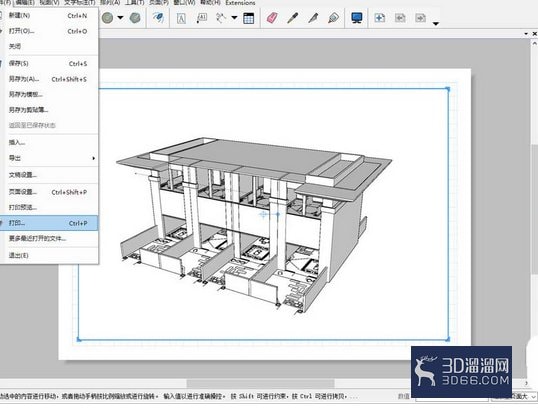Go to the previous page
The height and width of the screenshot is (408, 538).
(400, 18)
